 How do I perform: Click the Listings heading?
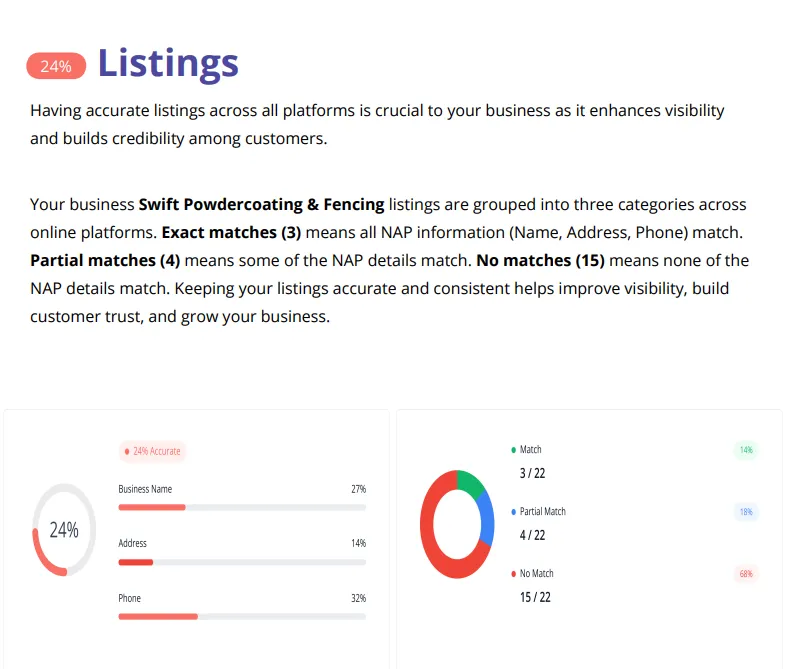click(x=168, y=63)
